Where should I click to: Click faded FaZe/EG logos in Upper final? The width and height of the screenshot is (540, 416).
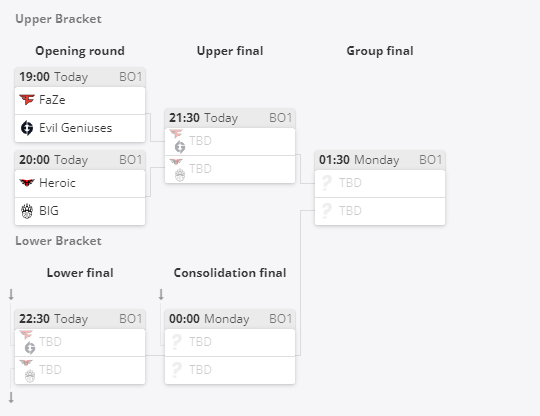pyautogui.click(x=178, y=141)
